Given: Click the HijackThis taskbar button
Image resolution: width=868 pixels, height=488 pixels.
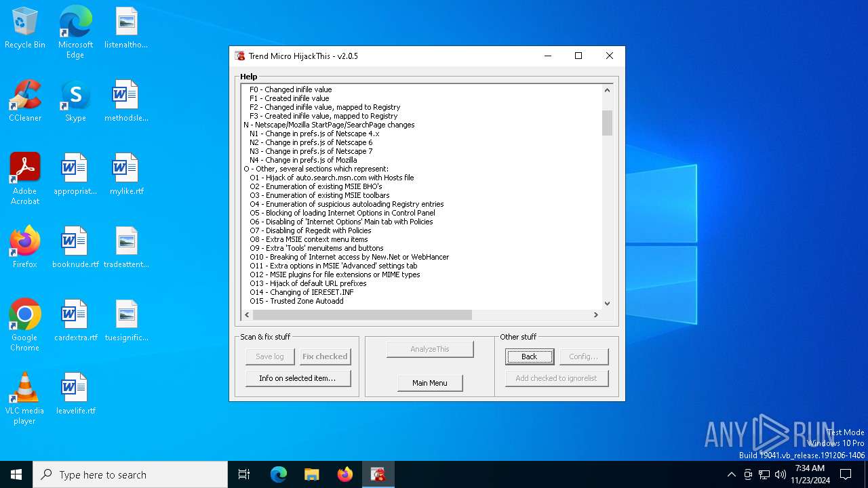Looking at the screenshot, I should click(x=378, y=474).
